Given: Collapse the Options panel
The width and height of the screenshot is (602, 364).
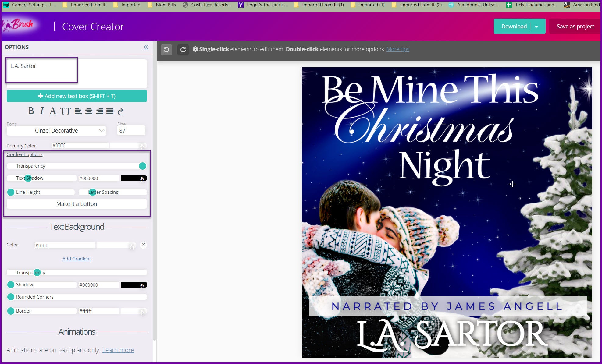Looking at the screenshot, I should (146, 47).
